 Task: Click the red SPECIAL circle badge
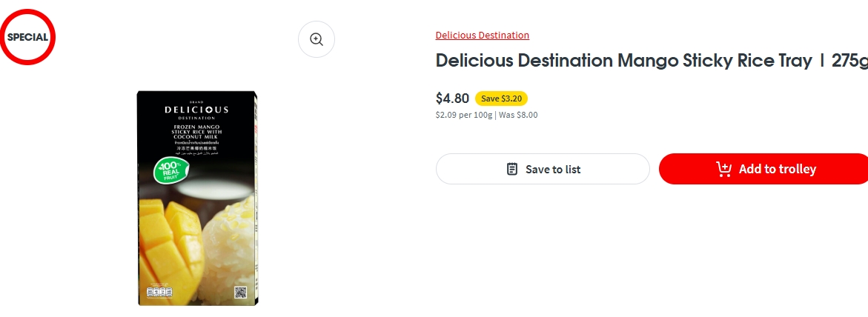pos(27,37)
